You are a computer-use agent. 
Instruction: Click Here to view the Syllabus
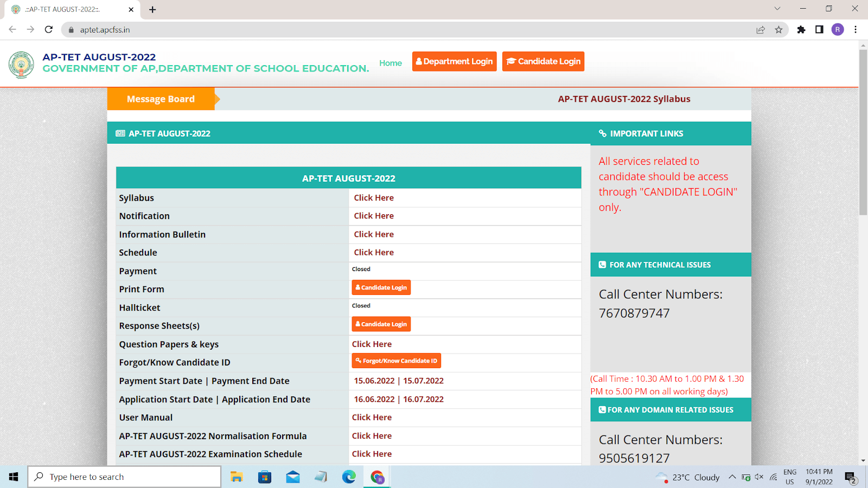pyautogui.click(x=373, y=197)
